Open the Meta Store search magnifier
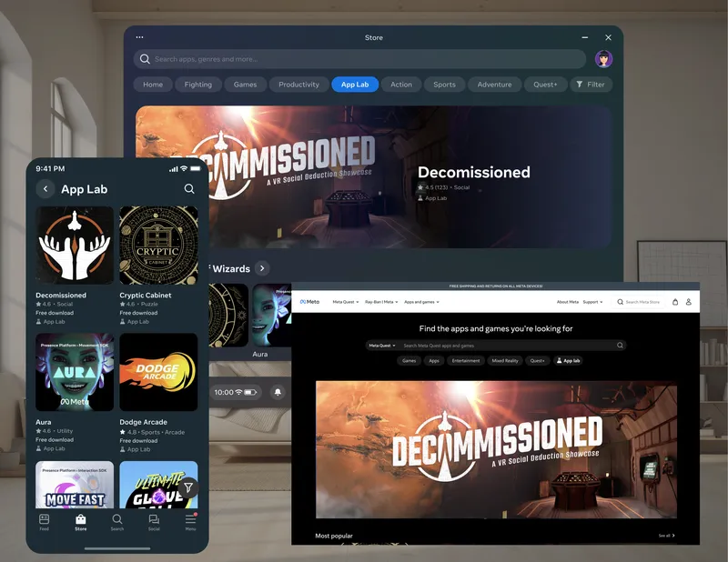Image resolution: width=728 pixels, height=562 pixels. tap(619, 301)
